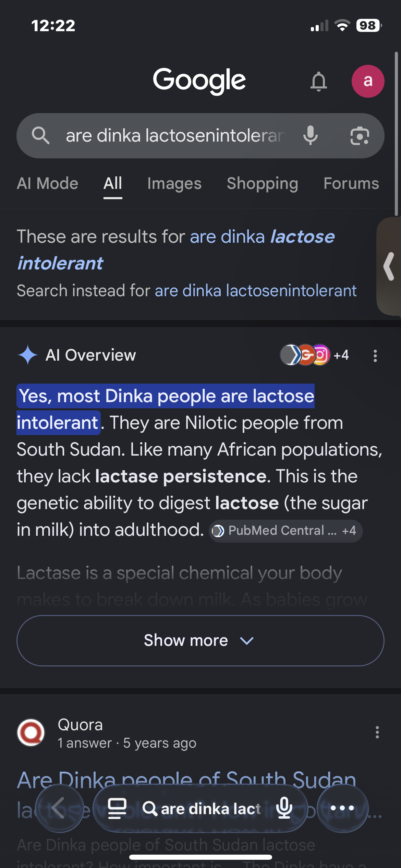The image size is (401, 868).
Task: Expand the PubMed Central +4 source chip
Action: click(285, 531)
